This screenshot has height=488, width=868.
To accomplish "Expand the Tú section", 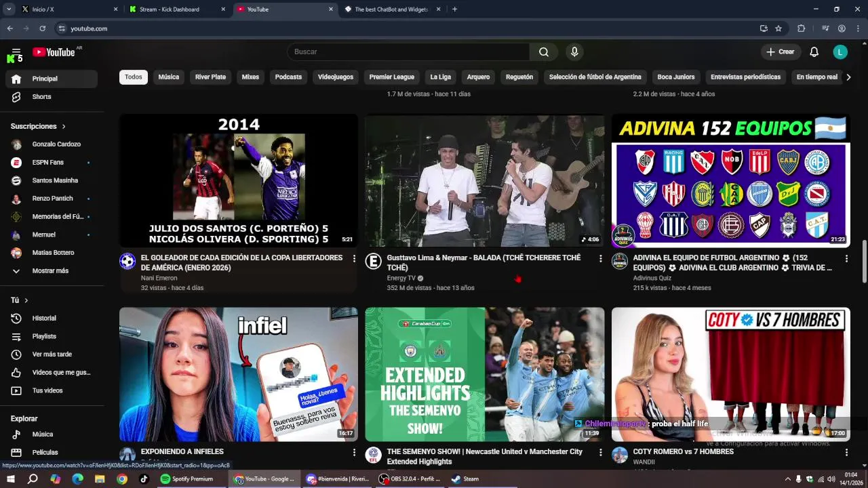I will 20,300.
